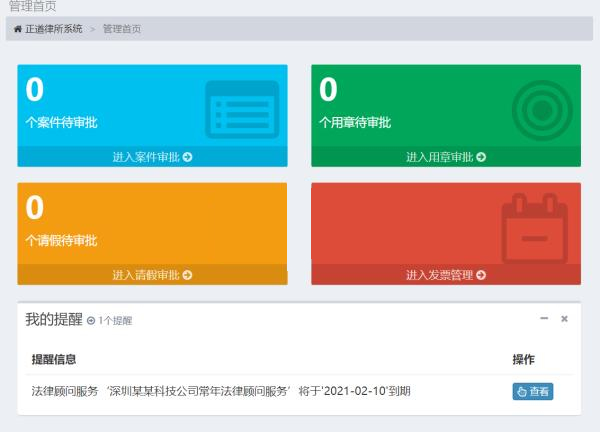Click the list icon on blue card
This screenshot has height=432, width=600.
point(241,108)
